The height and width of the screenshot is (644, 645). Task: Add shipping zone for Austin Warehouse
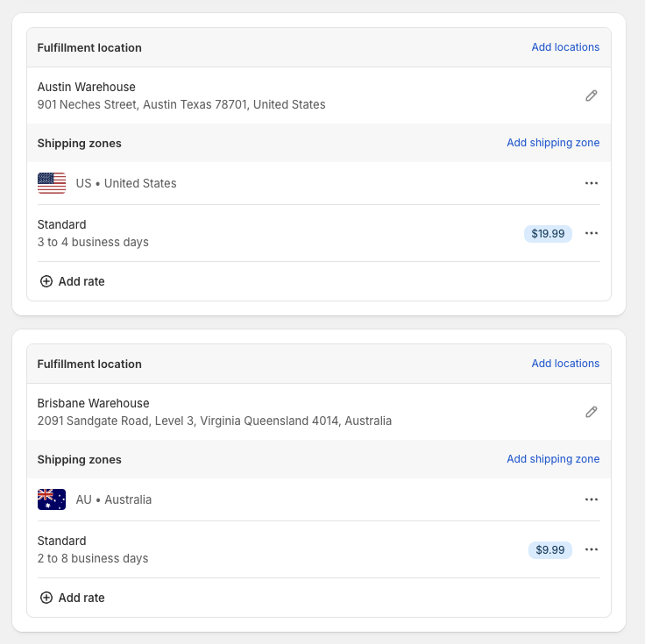click(x=553, y=143)
